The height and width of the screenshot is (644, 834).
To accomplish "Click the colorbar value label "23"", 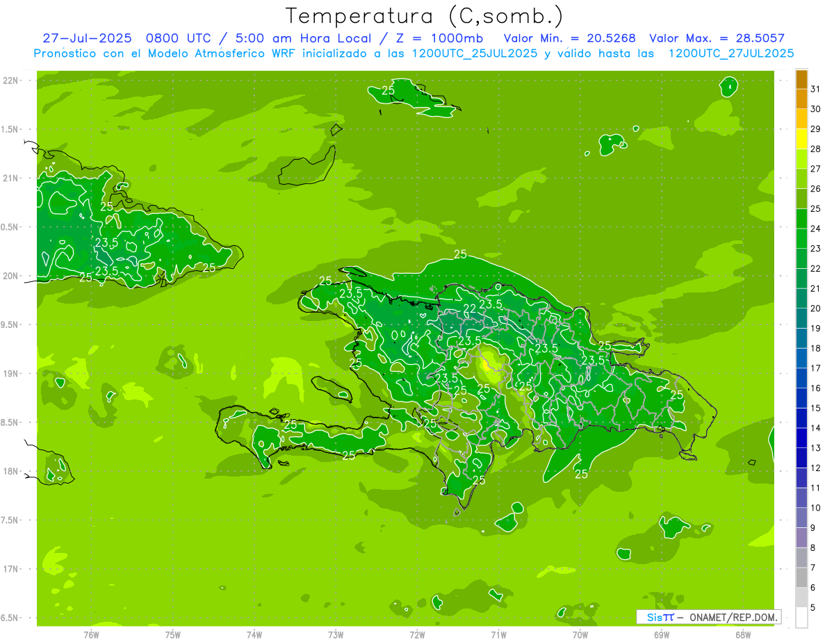I will tap(816, 249).
